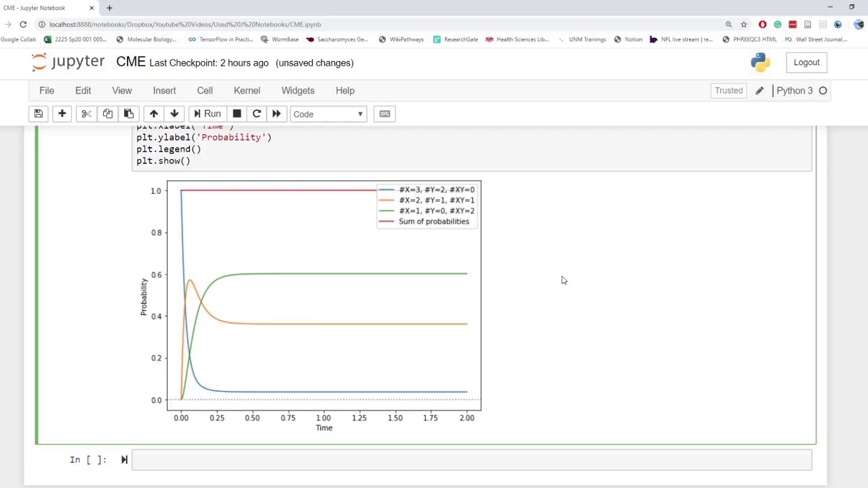Image resolution: width=868 pixels, height=488 pixels.
Task: Open the Kernel menu
Action: 247,91
